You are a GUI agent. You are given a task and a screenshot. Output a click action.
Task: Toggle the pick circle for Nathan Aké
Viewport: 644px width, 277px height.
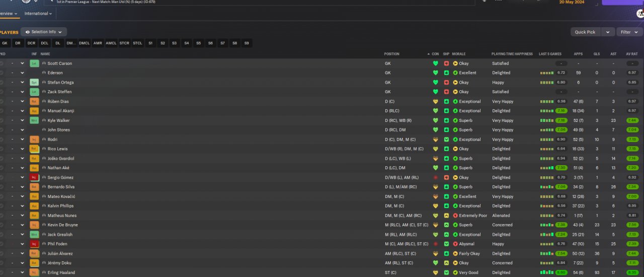point(2,168)
